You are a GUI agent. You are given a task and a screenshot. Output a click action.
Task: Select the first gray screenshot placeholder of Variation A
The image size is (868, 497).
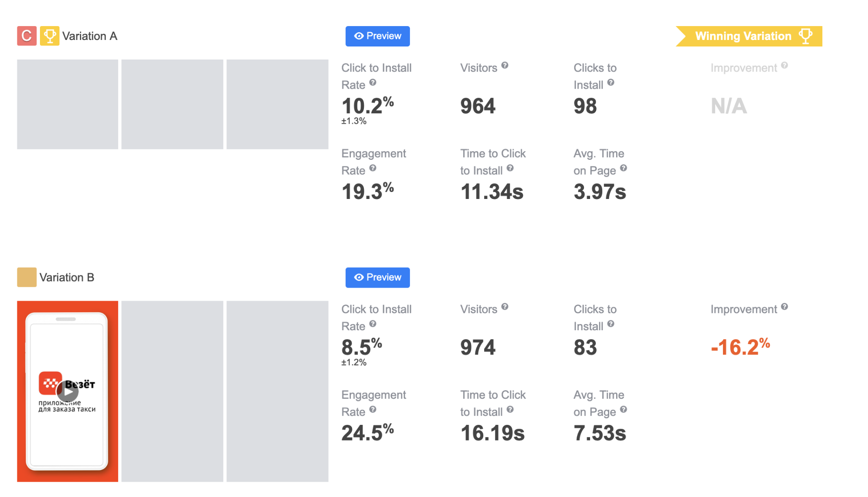[67, 104]
